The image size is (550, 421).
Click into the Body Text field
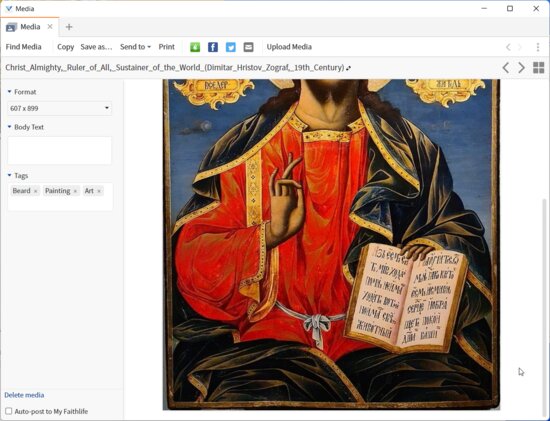pos(59,151)
